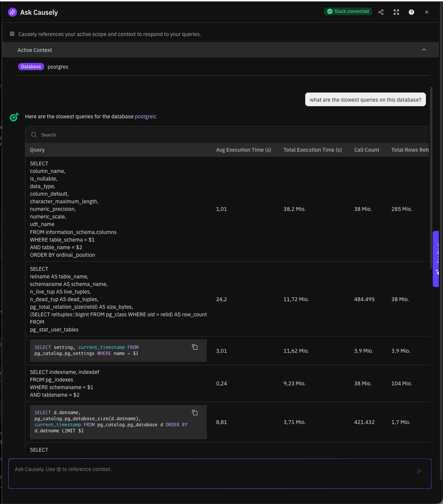The image size is (443, 504).
Task: Click the share icon in header
Action: [x=381, y=12]
